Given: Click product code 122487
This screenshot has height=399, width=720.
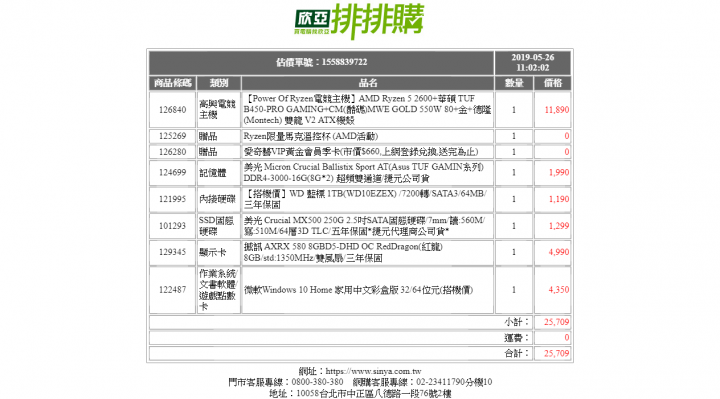Looking at the screenshot, I should (173, 290).
